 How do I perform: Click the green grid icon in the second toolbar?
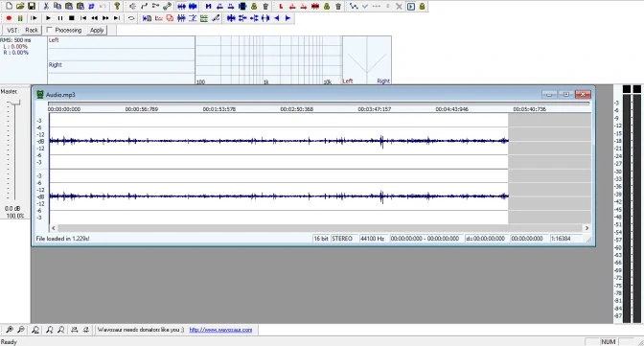(x=204, y=18)
